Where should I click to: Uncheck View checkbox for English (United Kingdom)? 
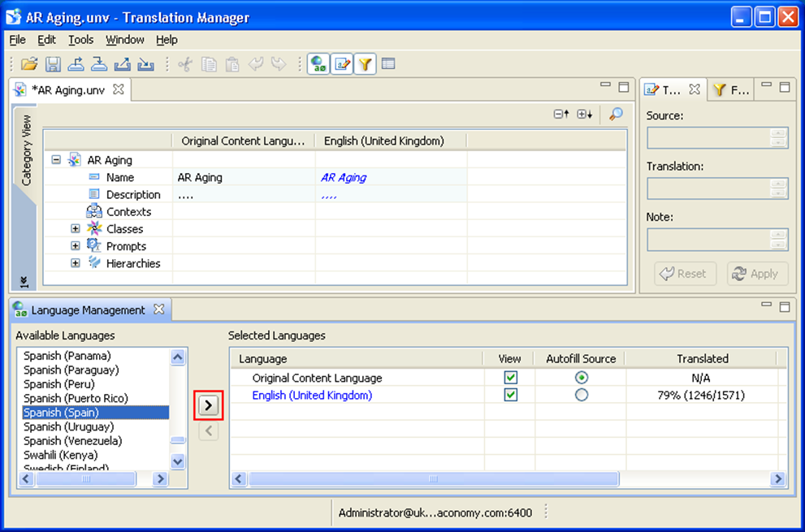(510, 396)
